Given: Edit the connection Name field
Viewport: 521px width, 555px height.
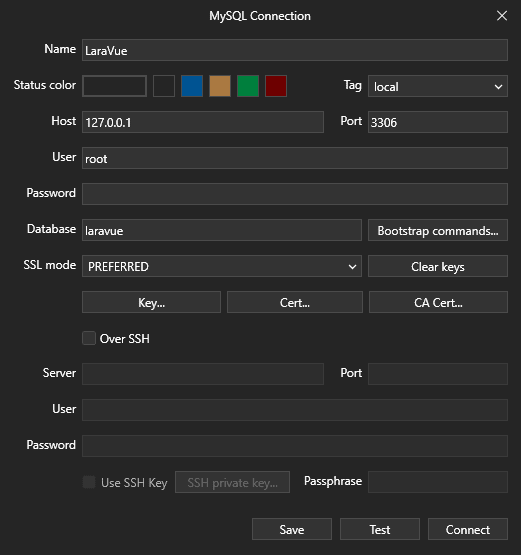Looking at the screenshot, I should click(295, 50).
